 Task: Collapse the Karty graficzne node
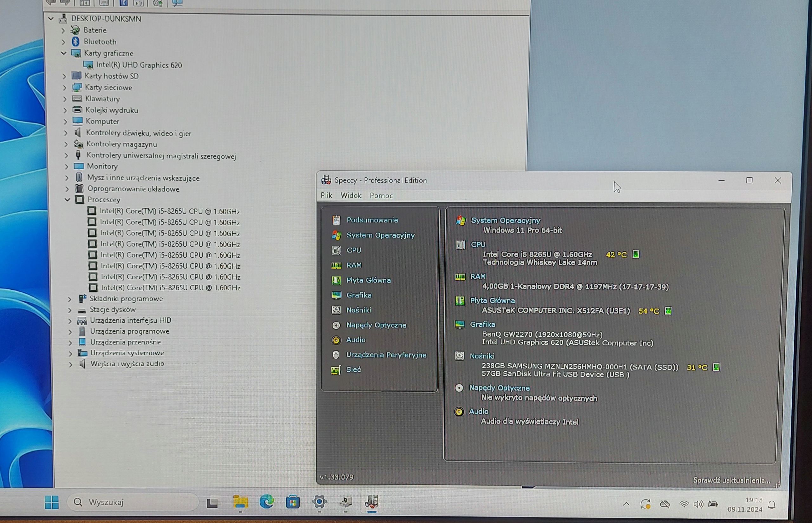(63, 53)
